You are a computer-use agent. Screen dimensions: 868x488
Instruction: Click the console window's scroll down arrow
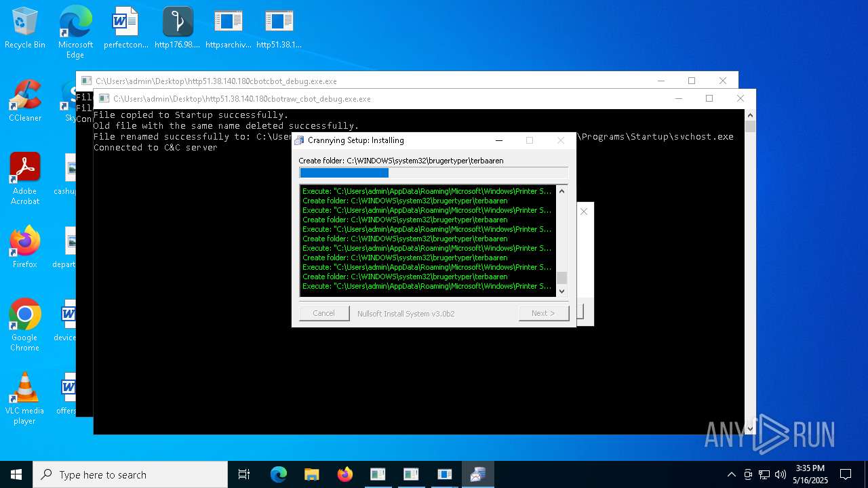coord(750,429)
